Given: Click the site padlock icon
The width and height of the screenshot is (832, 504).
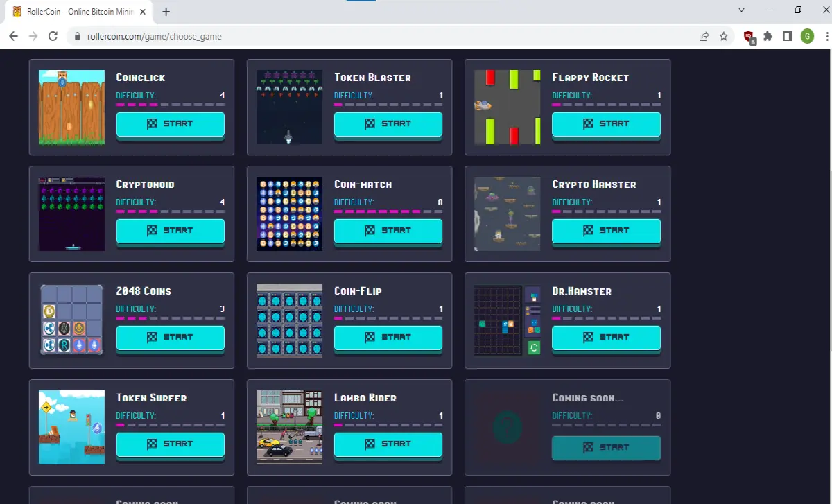Looking at the screenshot, I should tap(77, 36).
